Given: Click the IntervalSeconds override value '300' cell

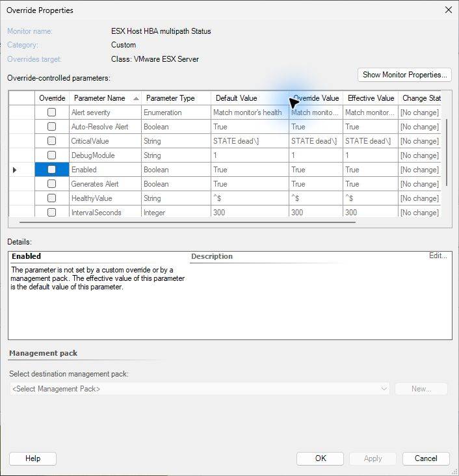Looking at the screenshot, I should (x=316, y=212).
